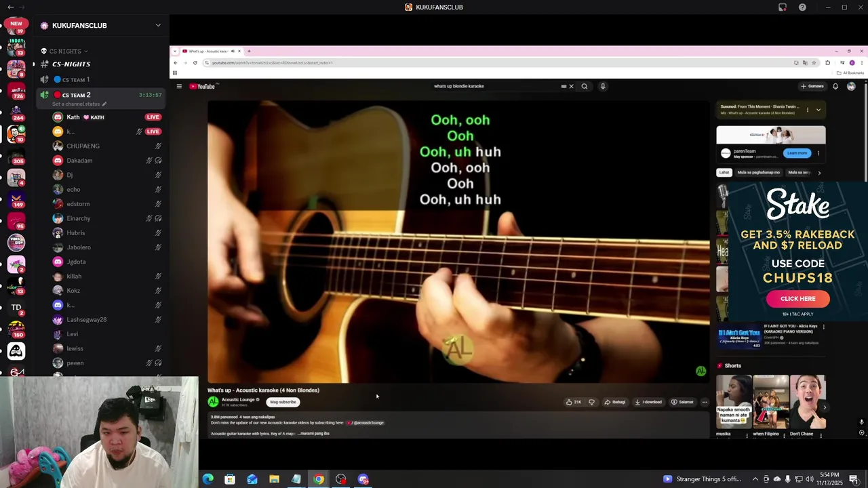Select the Mula sa paghahanap mo chip
The height and width of the screenshot is (488, 868).
coord(758,172)
